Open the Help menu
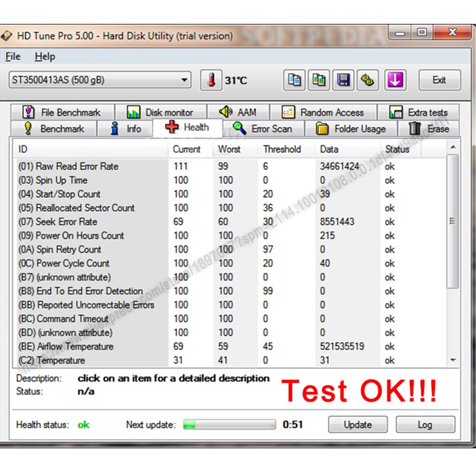Screen dimensions: 476x476 pos(45,57)
